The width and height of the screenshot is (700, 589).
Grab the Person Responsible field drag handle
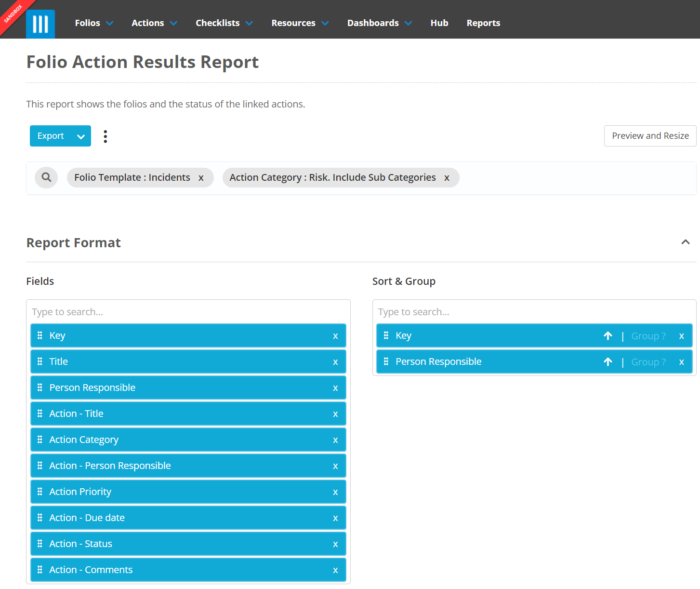click(x=40, y=388)
